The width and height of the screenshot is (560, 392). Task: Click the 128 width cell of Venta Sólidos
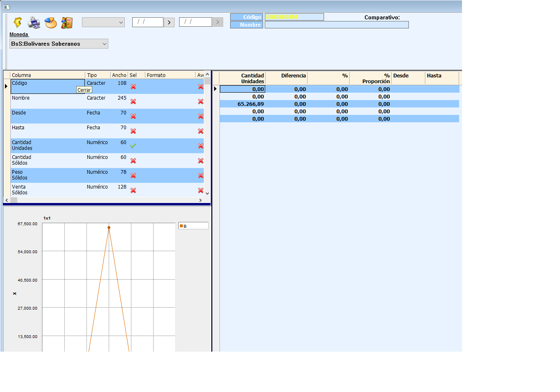[119, 190]
